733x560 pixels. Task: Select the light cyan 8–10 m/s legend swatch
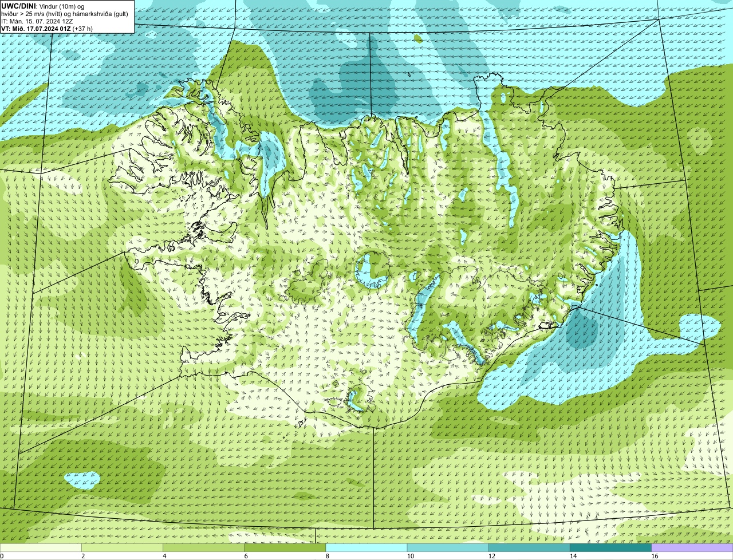tap(366, 548)
